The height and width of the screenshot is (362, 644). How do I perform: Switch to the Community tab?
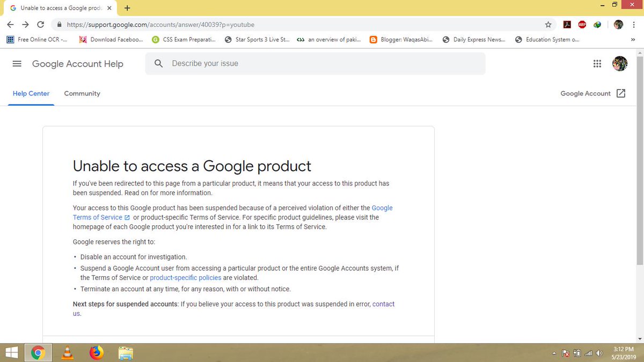[82, 93]
